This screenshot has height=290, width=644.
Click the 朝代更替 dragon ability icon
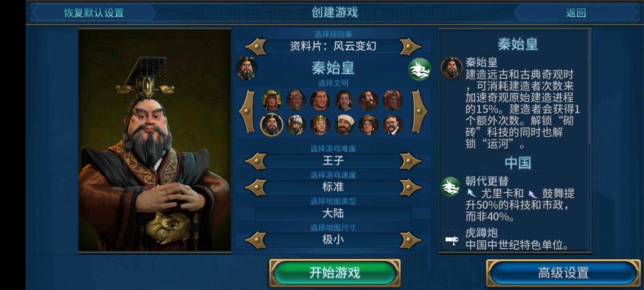click(450, 187)
